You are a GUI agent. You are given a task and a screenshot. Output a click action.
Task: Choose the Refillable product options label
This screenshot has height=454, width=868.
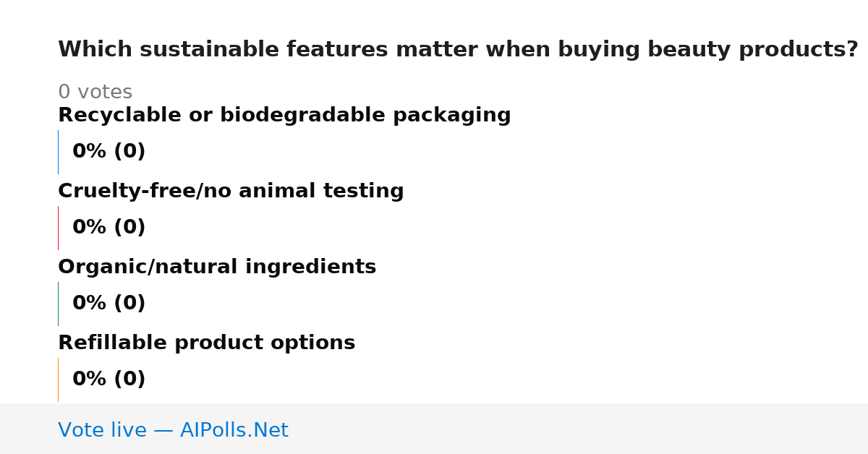[206, 343]
